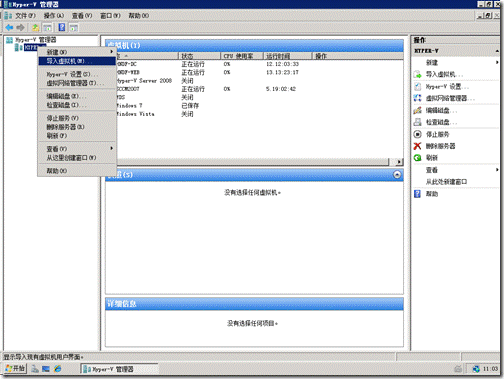
Task: Click Hyper-V 设置 icon in the actions pane
Action: click(417, 87)
